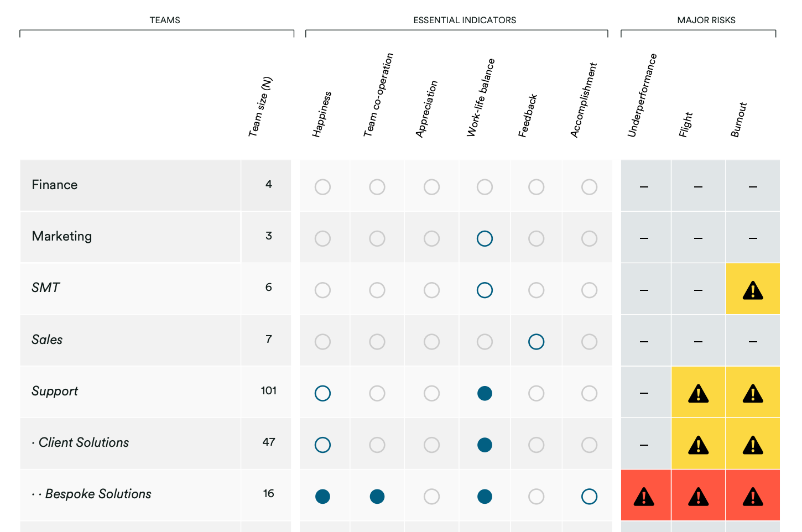This screenshot has width=802, height=532.
Task: Expand the Support team row
Action: [55, 391]
